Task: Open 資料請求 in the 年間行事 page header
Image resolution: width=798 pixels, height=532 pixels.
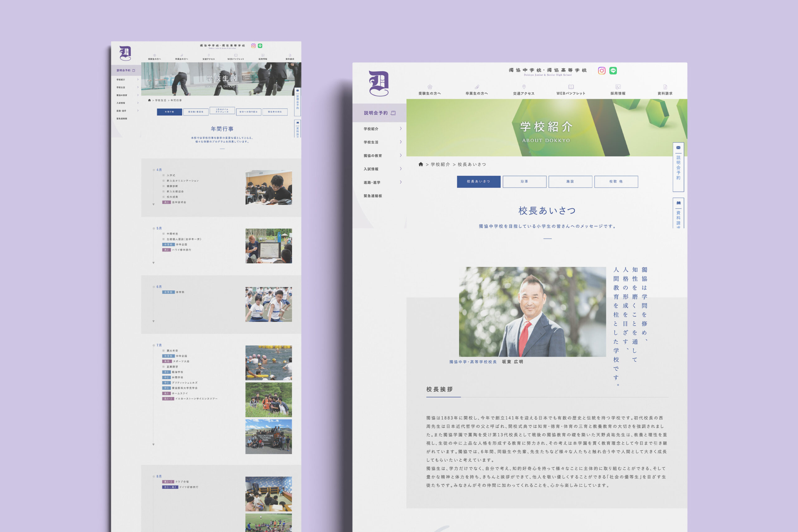Action: click(x=290, y=57)
